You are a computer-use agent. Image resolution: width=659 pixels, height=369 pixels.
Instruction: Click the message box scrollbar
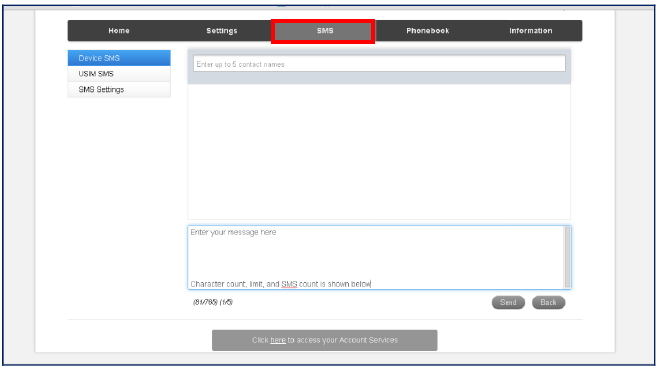point(567,257)
